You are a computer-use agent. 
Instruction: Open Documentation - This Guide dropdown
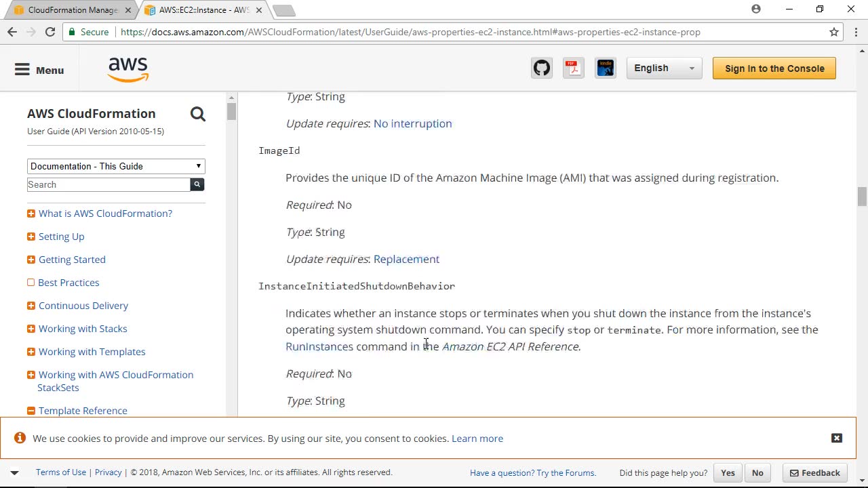(x=116, y=166)
